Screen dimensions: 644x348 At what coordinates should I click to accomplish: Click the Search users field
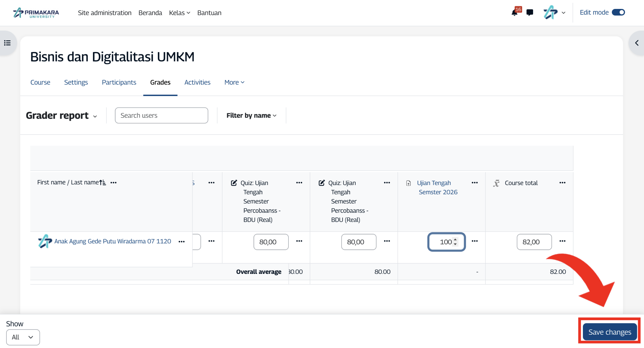(x=161, y=115)
